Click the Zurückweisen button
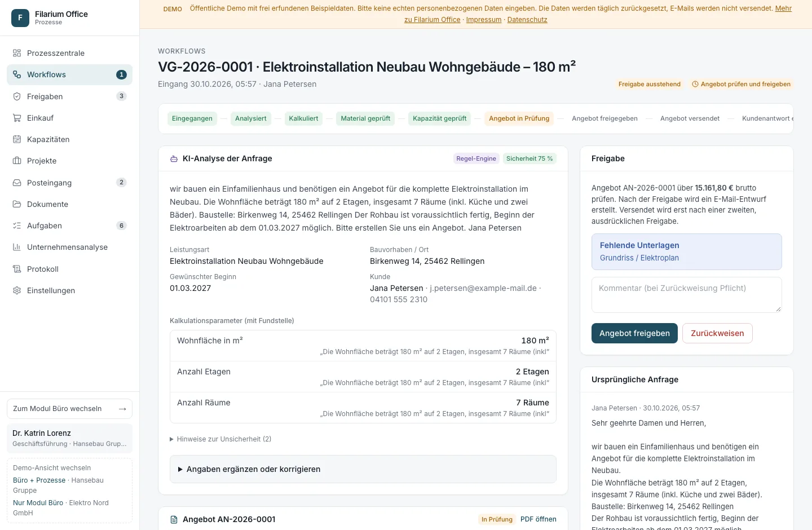812x530 pixels. [x=717, y=333]
